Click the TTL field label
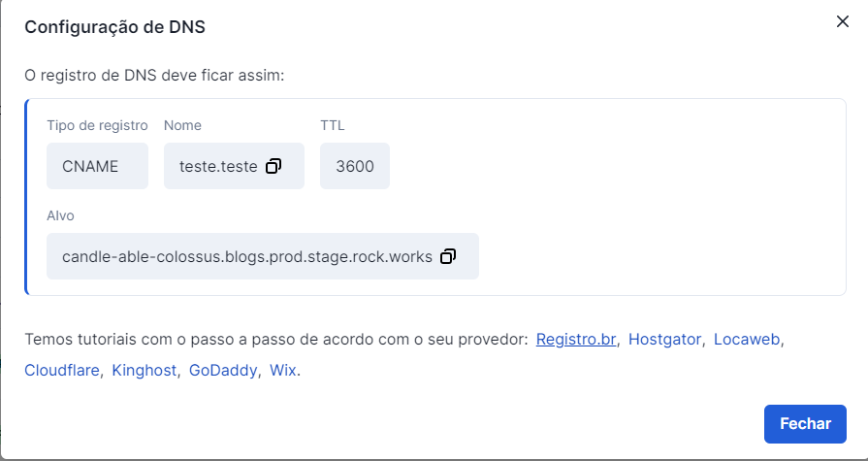The image size is (868, 461). (x=332, y=126)
